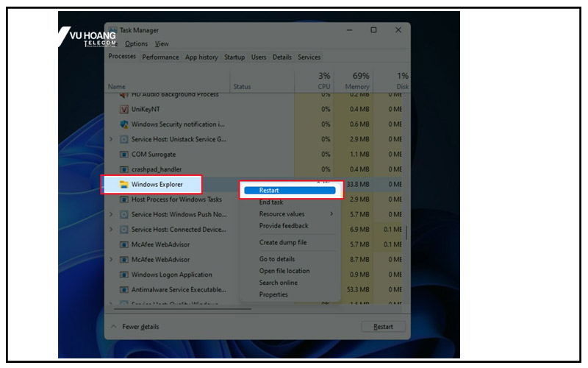Switch to the Services tab
588x368 pixels.
pyautogui.click(x=309, y=57)
